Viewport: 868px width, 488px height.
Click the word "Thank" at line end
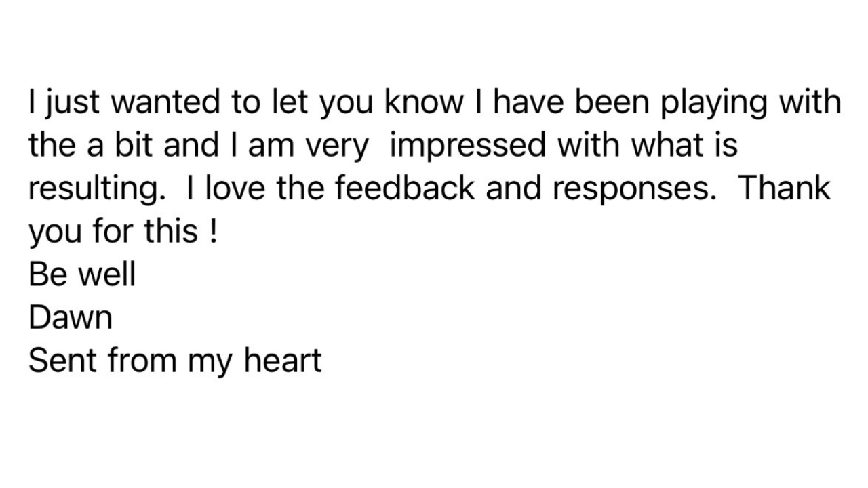[x=784, y=188]
